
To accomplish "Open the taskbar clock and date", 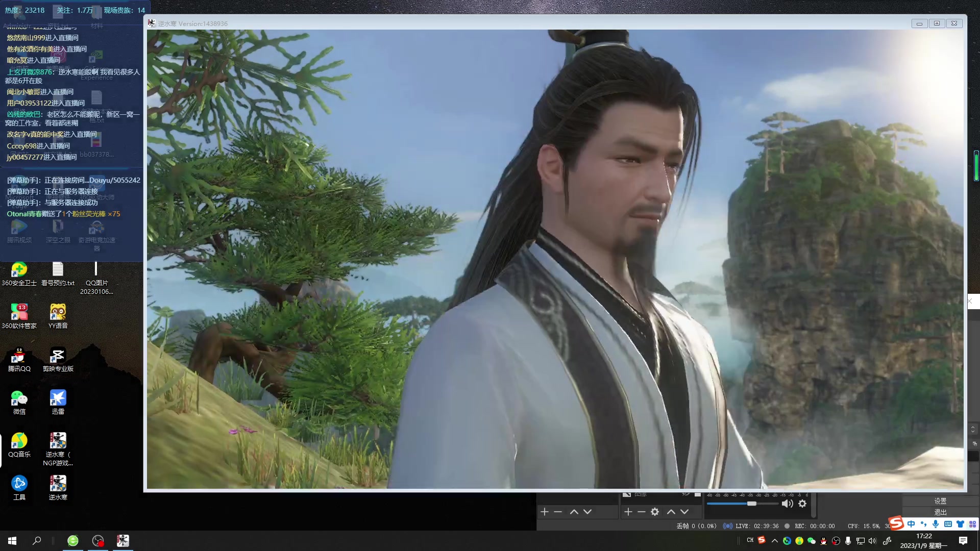I will [924, 541].
